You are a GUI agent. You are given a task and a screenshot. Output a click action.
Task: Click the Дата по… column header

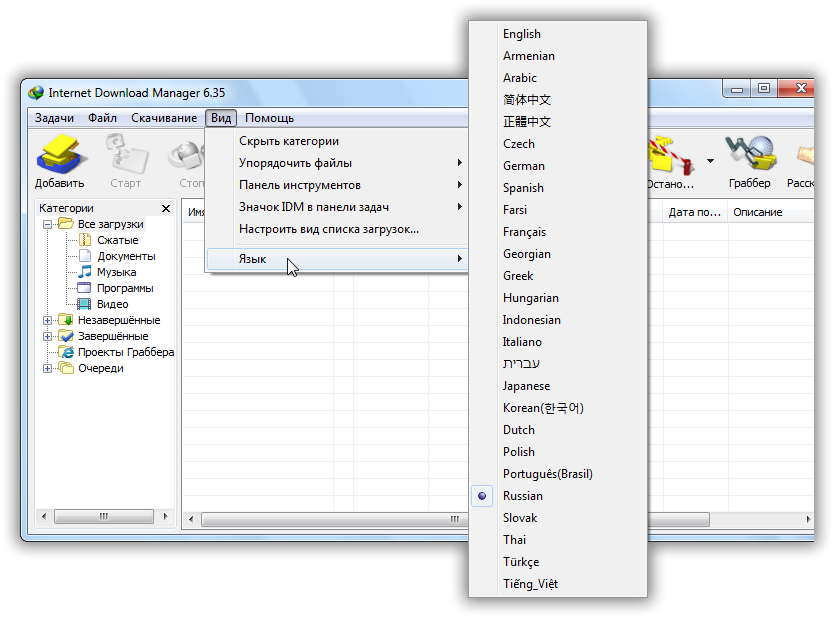click(x=695, y=212)
